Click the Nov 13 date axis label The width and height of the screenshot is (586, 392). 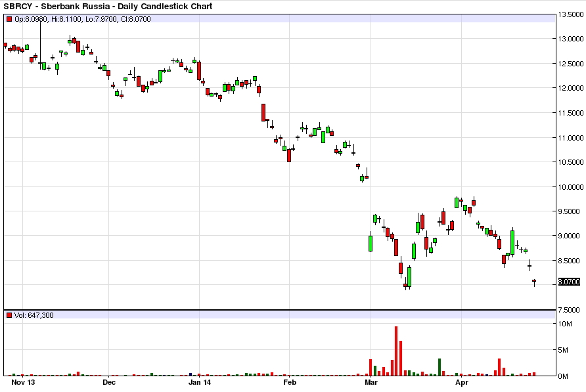coord(23,382)
